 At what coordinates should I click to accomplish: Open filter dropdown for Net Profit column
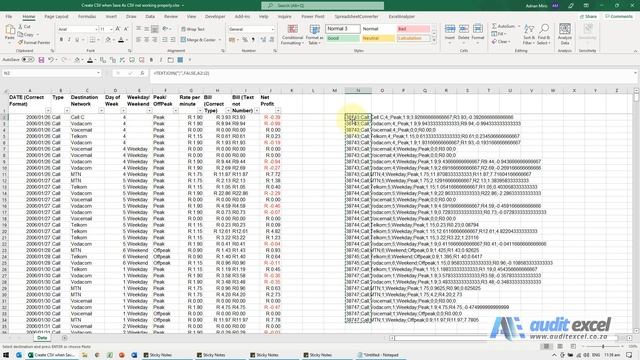click(x=278, y=111)
